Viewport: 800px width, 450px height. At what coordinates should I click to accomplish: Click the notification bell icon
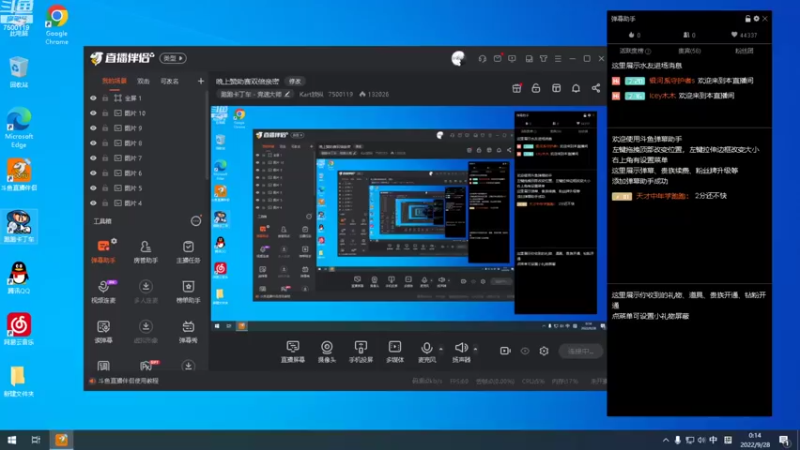576,88
